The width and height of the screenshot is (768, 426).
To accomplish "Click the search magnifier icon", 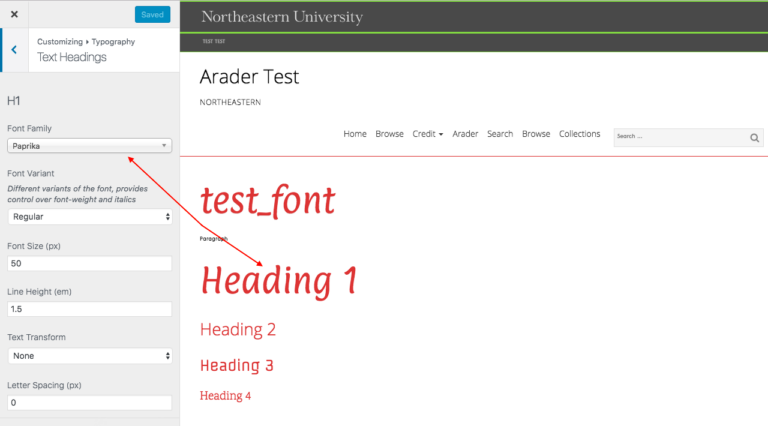I will (x=754, y=137).
